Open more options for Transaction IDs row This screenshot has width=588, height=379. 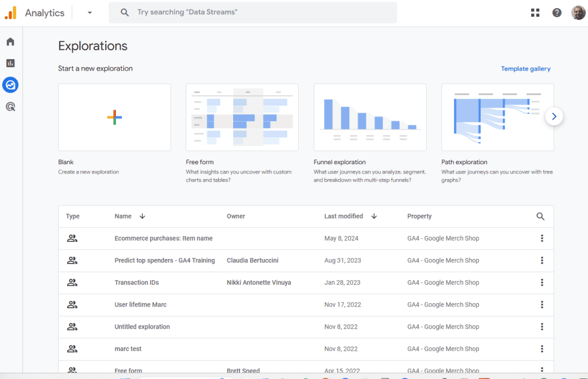point(541,283)
